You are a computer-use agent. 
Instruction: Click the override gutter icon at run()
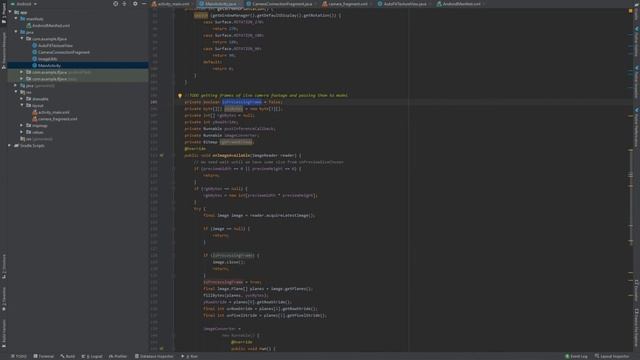[162, 349]
